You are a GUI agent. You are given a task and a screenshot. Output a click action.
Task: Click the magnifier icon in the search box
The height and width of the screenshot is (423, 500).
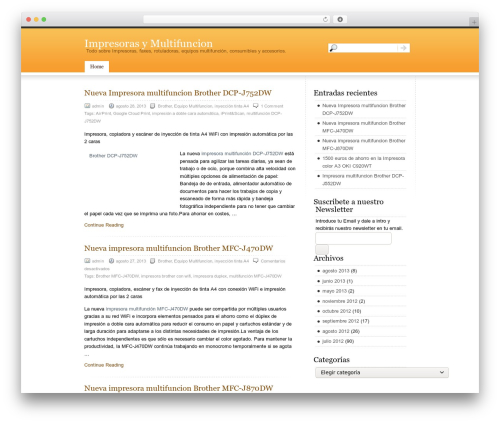click(x=333, y=48)
